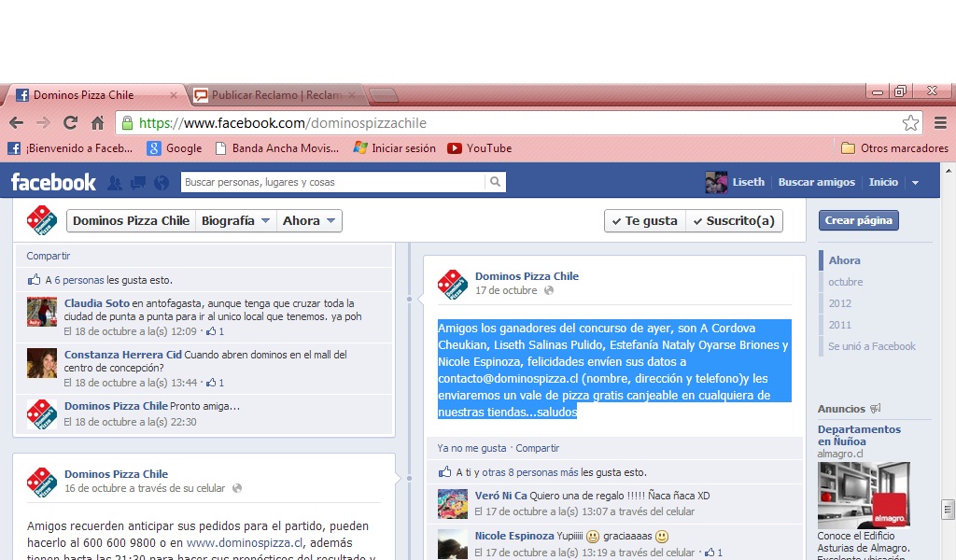Click Ya no me gusta to unlike
Viewport: 956px width, 560px height.
coord(471,448)
